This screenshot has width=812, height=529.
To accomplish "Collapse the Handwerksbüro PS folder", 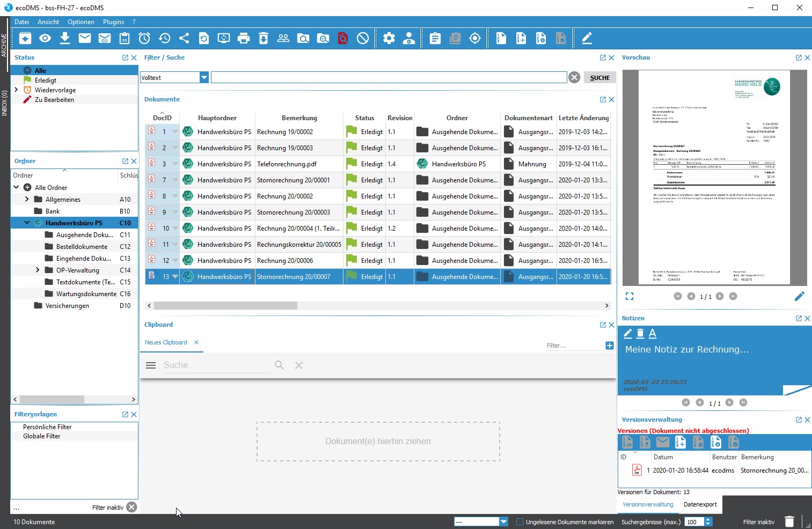I will tap(27, 223).
